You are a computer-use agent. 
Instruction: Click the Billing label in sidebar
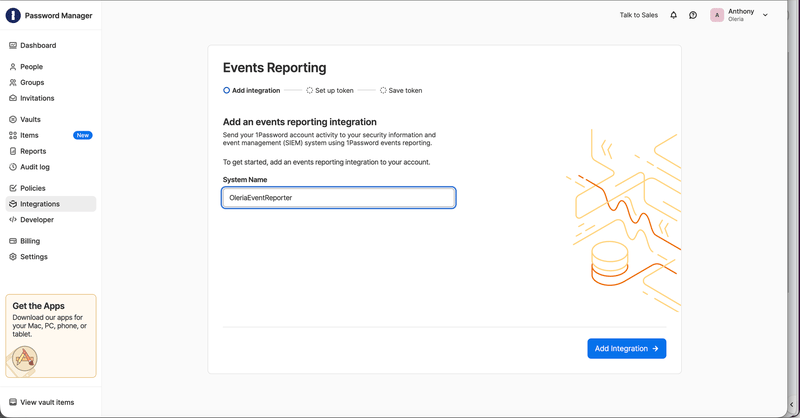(x=30, y=241)
